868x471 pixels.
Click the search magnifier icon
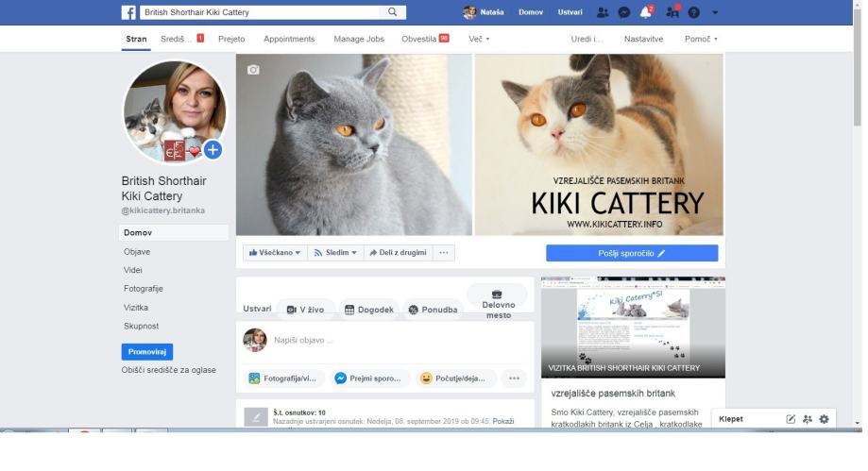(x=393, y=12)
